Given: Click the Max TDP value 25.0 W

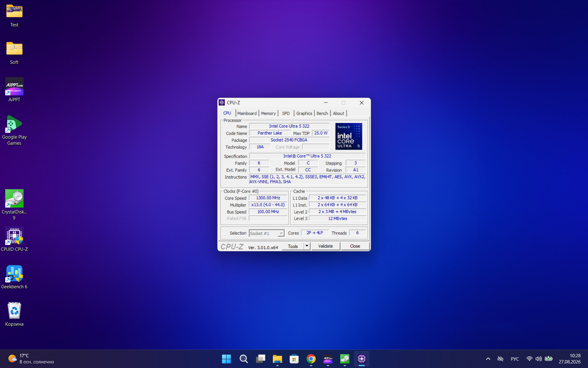Looking at the screenshot, I should click(321, 133).
